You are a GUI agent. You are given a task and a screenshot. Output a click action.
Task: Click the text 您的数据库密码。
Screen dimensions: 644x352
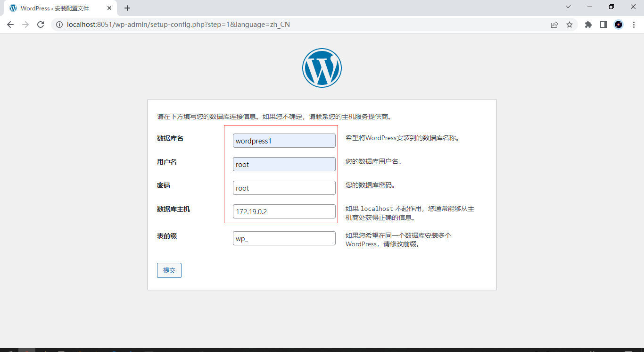click(x=372, y=185)
